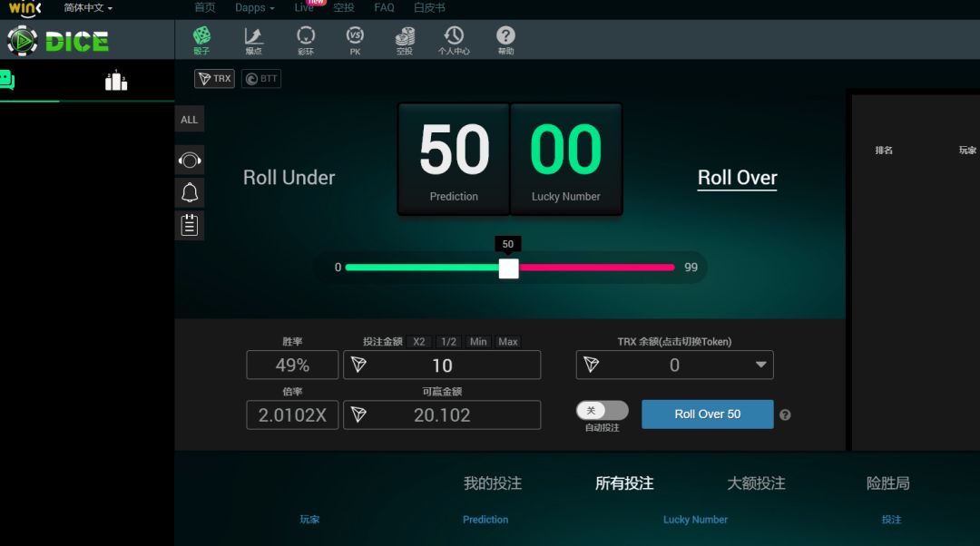The width and height of the screenshot is (980, 546).
Task: Open the 空投 airdrop menu item in top bar
Action: (x=344, y=7)
